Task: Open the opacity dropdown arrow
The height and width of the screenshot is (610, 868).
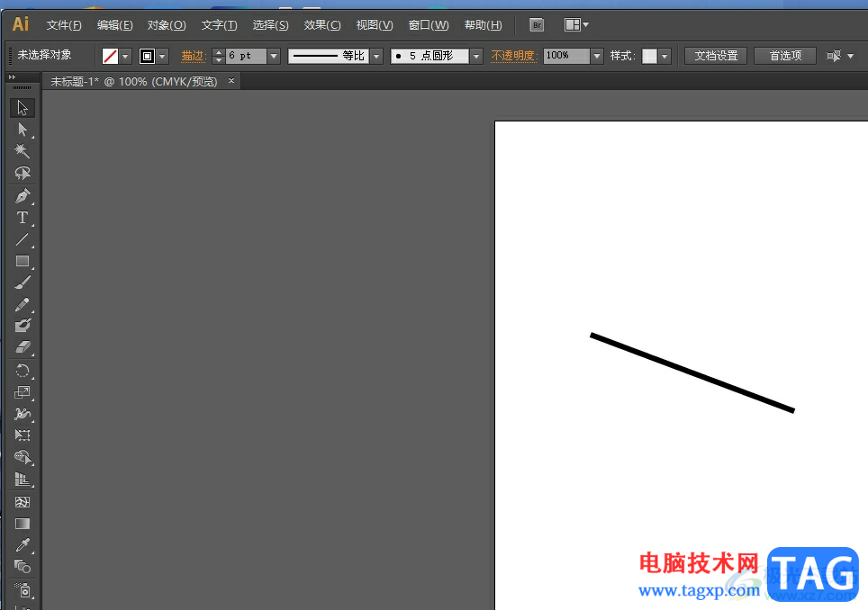Action: point(597,56)
